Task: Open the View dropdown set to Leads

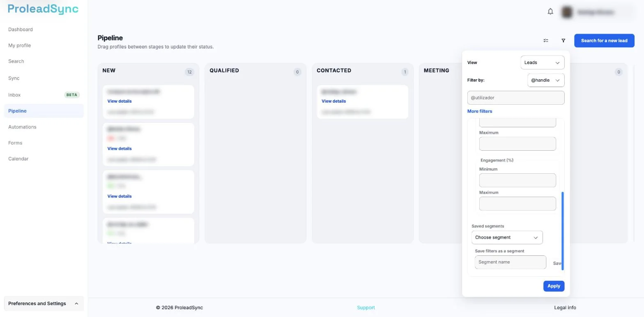Action: pyautogui.click(x=542, y=62)
